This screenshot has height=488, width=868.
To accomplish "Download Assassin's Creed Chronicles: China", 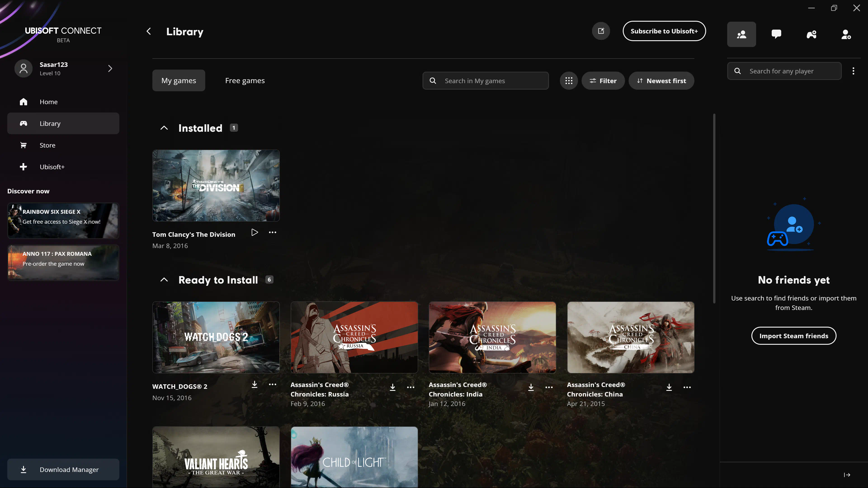I will tap(669, 387).
